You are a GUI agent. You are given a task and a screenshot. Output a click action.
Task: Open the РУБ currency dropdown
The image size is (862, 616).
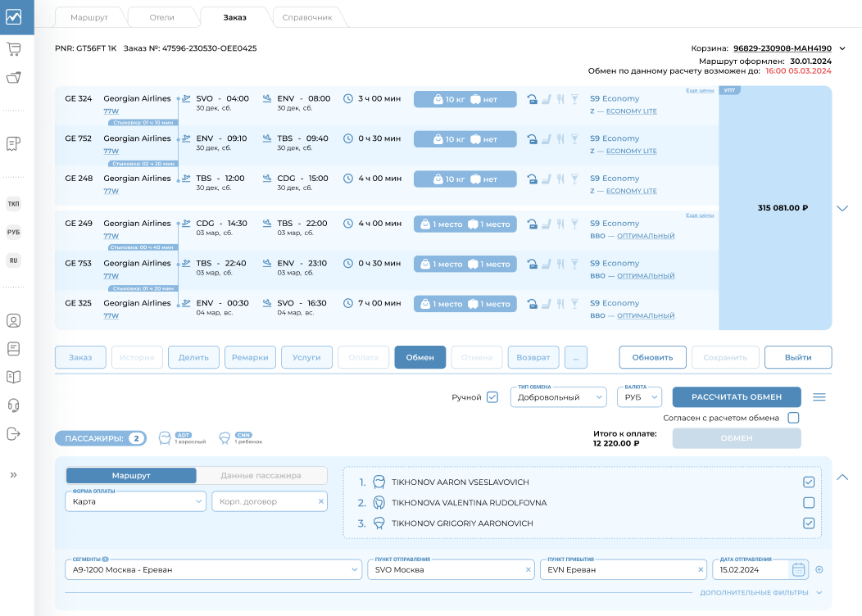(639, 396)
